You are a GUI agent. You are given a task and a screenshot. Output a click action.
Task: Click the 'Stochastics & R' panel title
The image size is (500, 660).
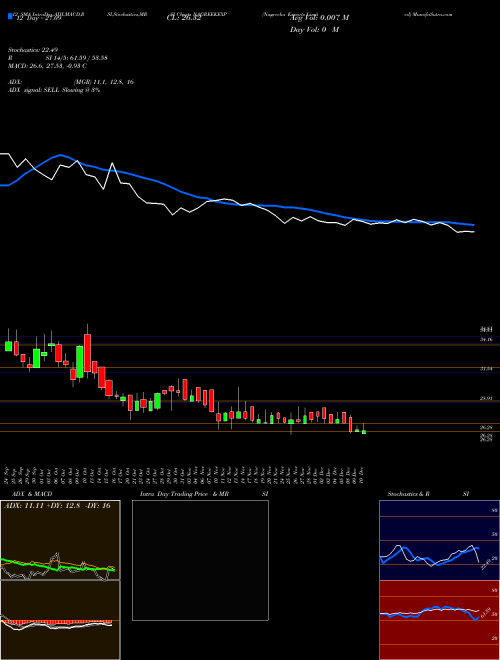tap(409, 494)
